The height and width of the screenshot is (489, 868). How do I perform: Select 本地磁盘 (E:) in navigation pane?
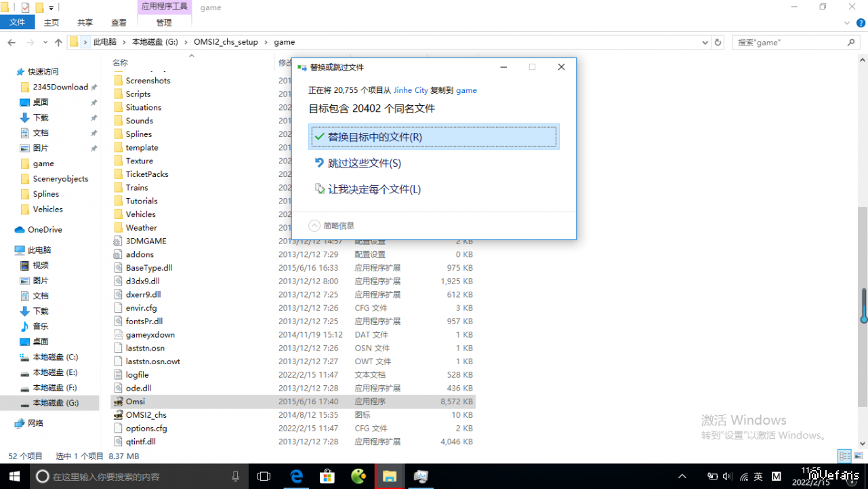pos(56,372)
